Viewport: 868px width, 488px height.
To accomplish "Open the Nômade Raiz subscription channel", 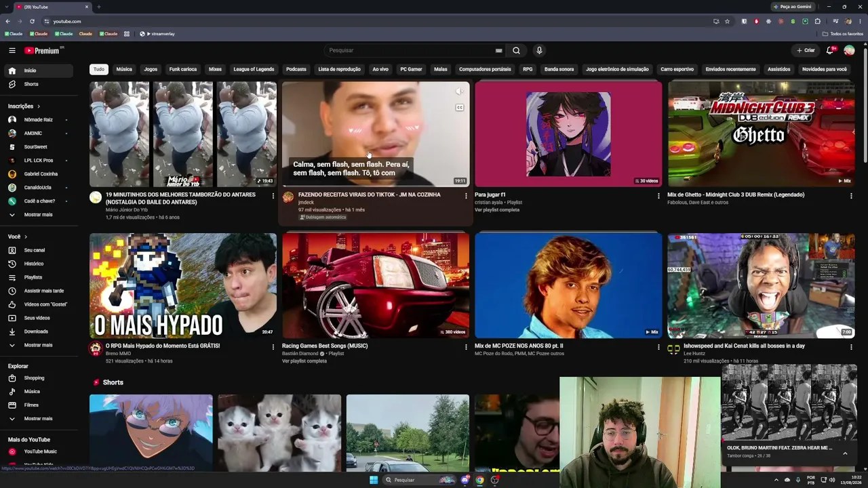I will click(x=39, y=120).
